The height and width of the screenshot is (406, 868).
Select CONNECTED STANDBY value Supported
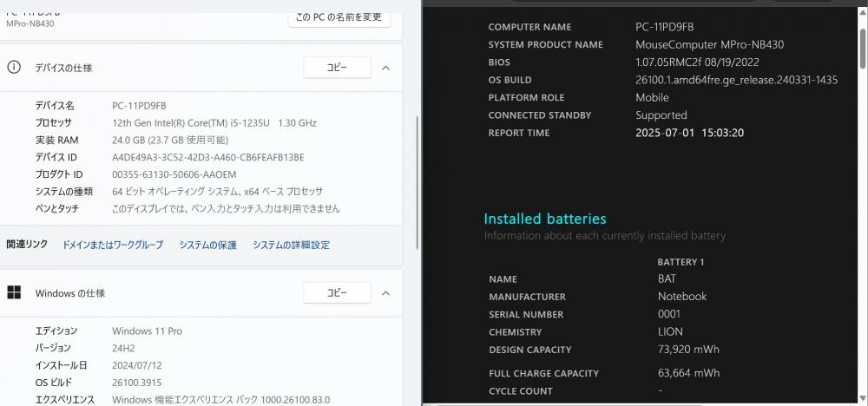click(x=661, y=115)
